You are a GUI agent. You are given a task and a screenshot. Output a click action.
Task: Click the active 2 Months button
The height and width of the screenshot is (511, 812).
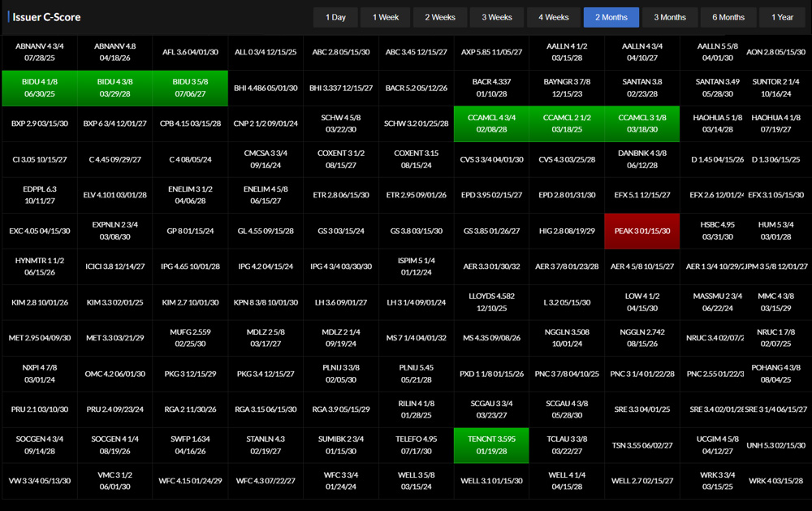coord(611,17)
